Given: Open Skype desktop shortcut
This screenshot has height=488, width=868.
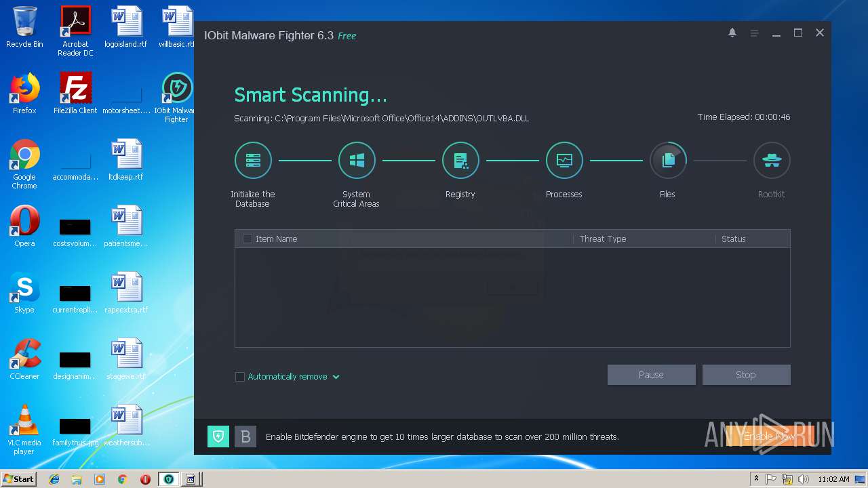Looking at the screenshot, I should pyautogui.click(x=24, y=293).
